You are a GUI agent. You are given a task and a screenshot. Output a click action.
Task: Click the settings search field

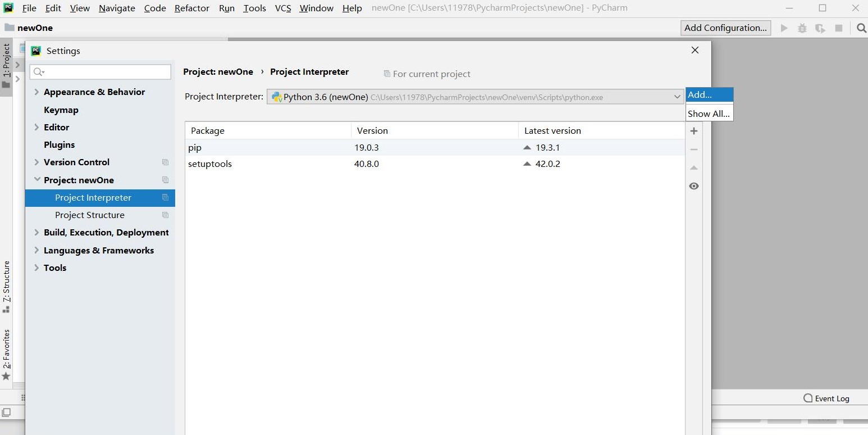pos(100,72)
